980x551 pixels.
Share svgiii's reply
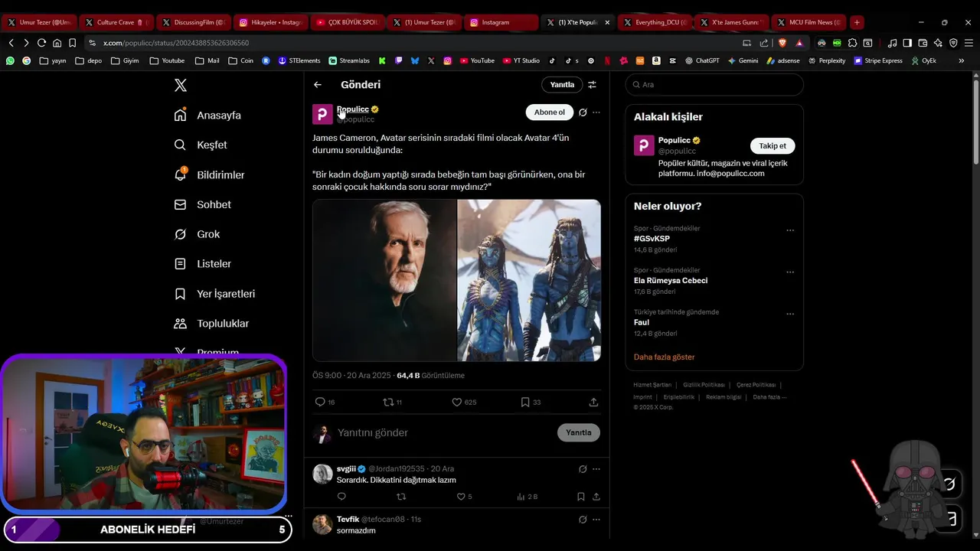596,497
